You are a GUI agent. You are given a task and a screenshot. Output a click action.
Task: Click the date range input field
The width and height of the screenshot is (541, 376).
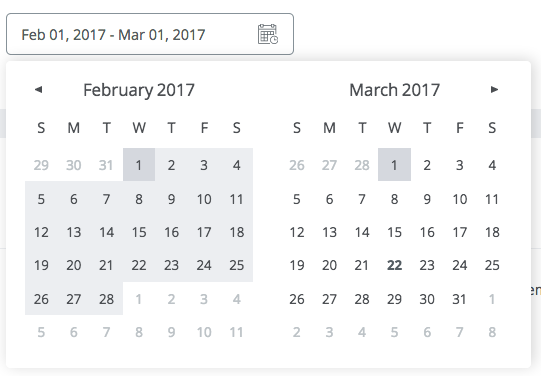click(x=150, y=34)
